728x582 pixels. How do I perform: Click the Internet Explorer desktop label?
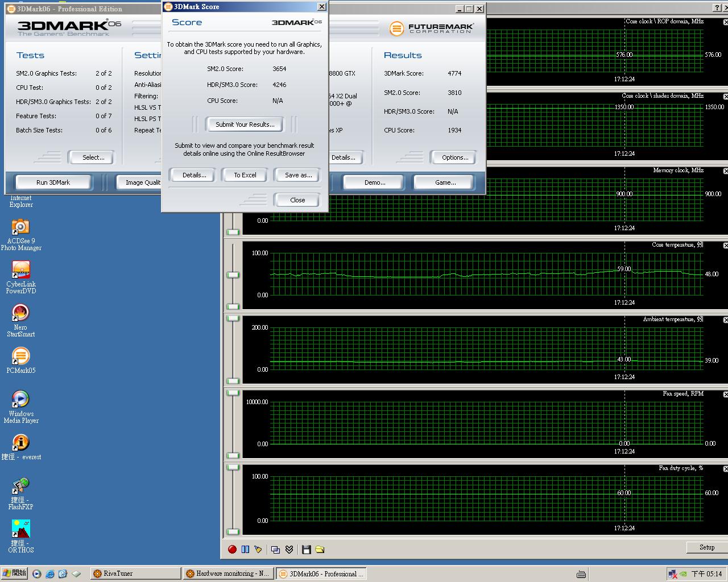[21, 201]
